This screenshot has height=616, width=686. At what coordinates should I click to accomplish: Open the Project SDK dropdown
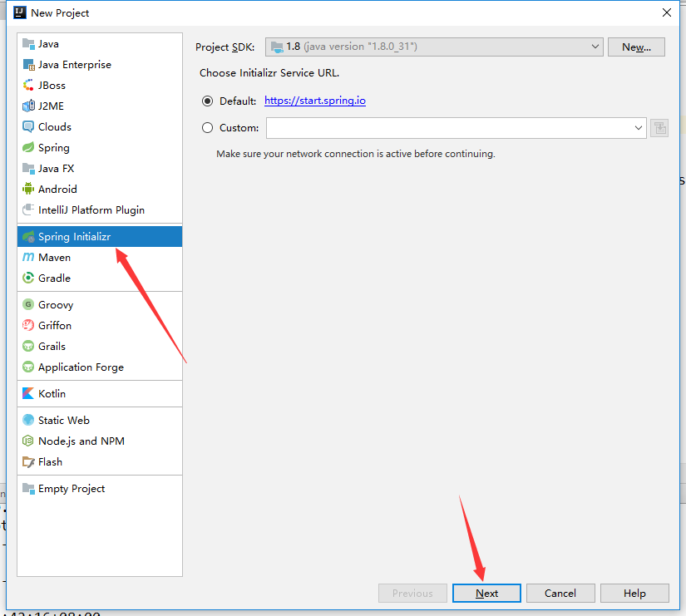click(x=434, y=47)
